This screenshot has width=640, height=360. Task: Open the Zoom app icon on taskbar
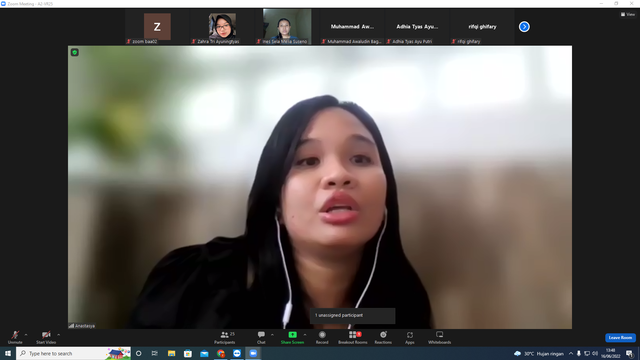[237, 353]
